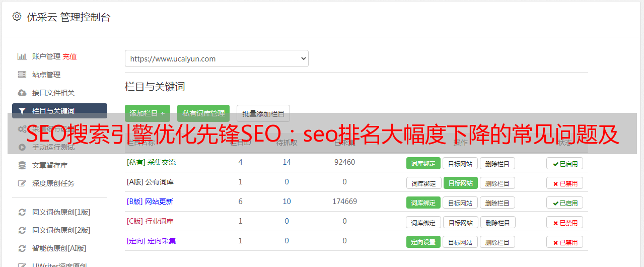The image size is (644, 267).
Task: Open 同义词伪原创[1版] in the sidebar
Action: (x=61, y=212)
